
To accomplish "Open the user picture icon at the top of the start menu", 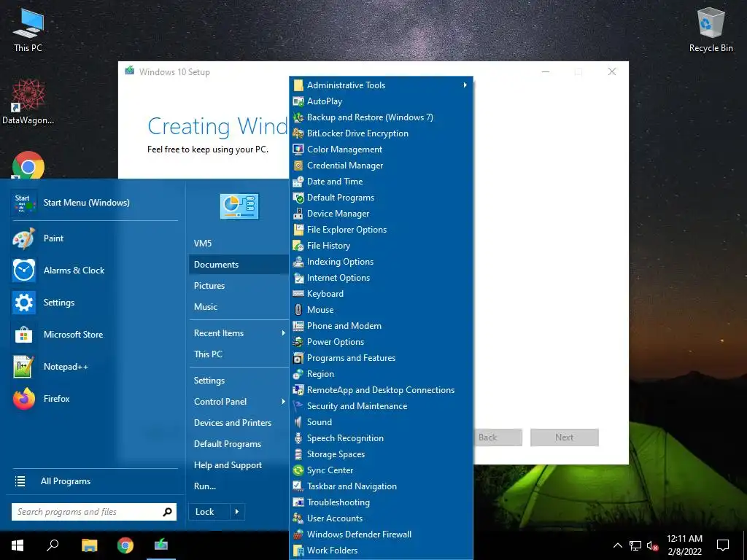I will click(x=239, y=206).
